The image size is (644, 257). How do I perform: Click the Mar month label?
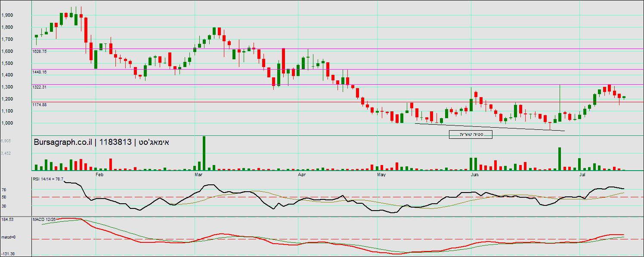[x=199, y=175]
